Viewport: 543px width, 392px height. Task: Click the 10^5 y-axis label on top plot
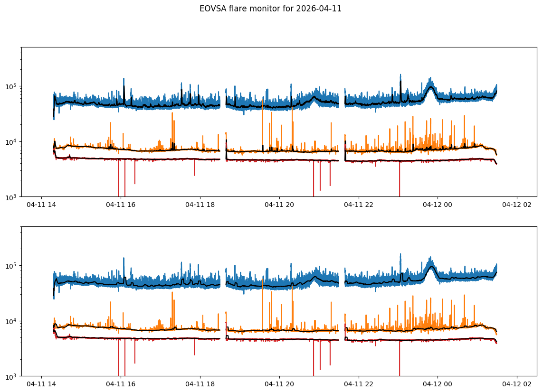(12, 86)
